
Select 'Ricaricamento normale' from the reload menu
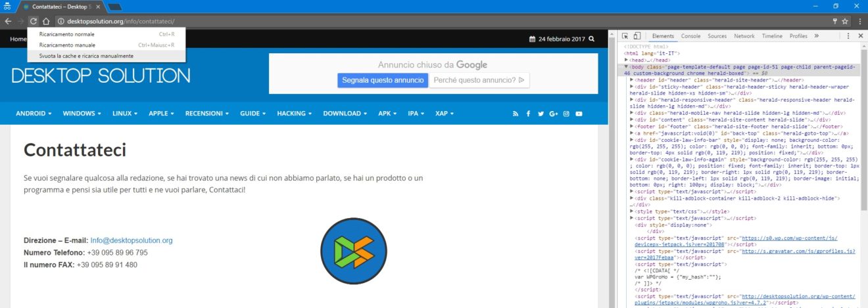(x=107, y=34)
